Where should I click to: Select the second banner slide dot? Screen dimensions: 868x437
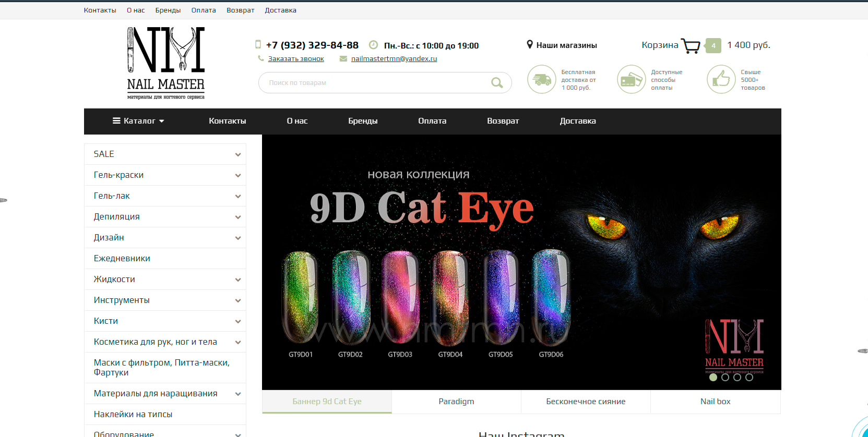point(725,377)
